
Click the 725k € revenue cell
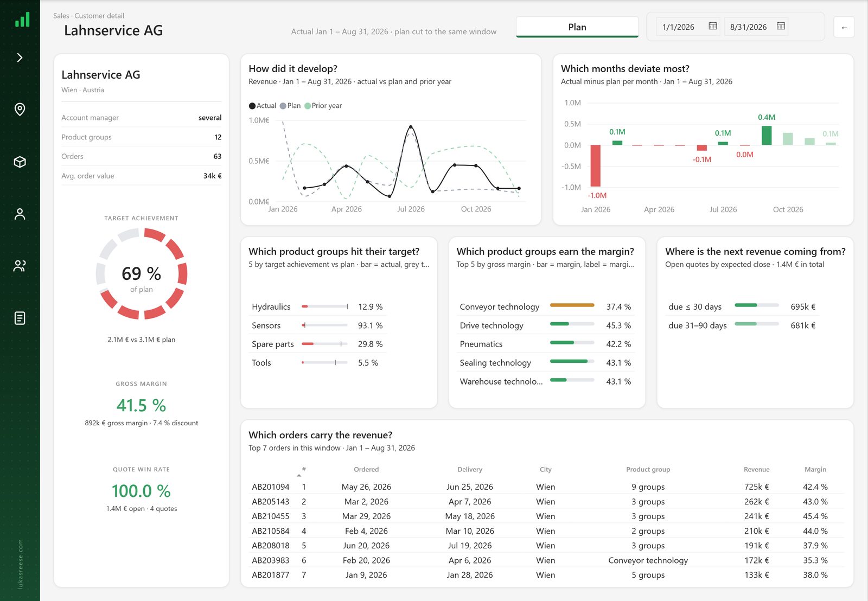point(756,487)
